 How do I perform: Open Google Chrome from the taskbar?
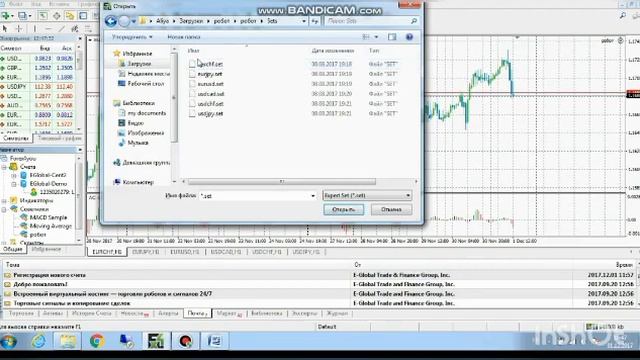point(97,341)
